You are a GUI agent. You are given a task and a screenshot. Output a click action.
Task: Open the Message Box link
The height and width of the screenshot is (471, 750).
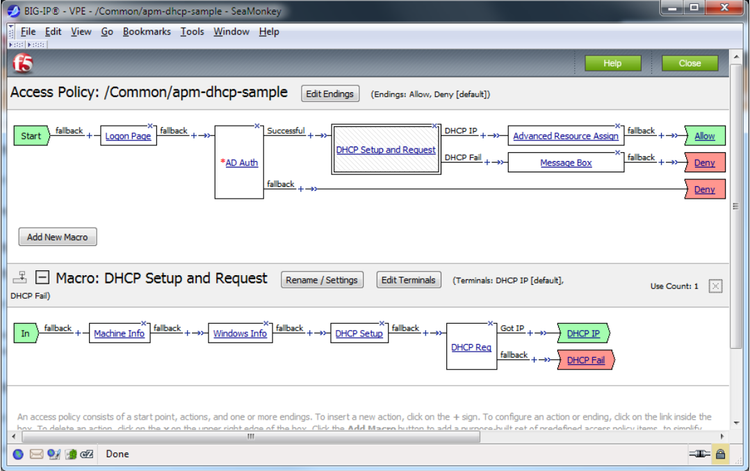(x=566, y=163)
